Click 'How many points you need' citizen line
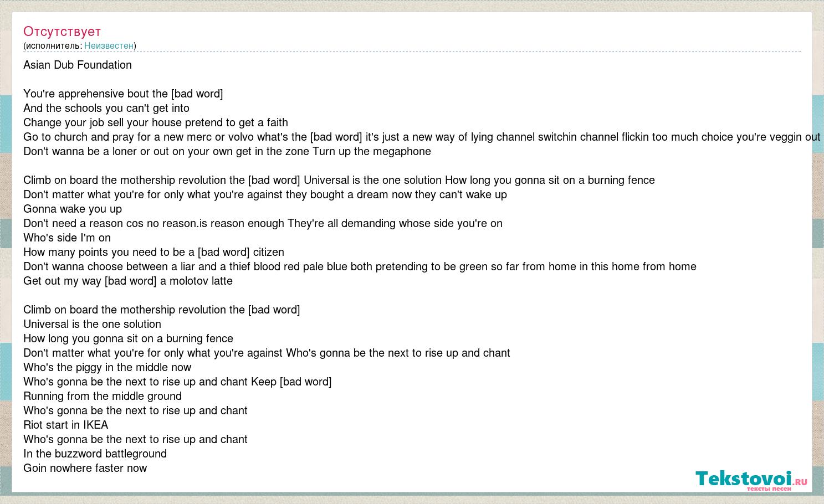824x504 pixels. (x=154, y=252)
